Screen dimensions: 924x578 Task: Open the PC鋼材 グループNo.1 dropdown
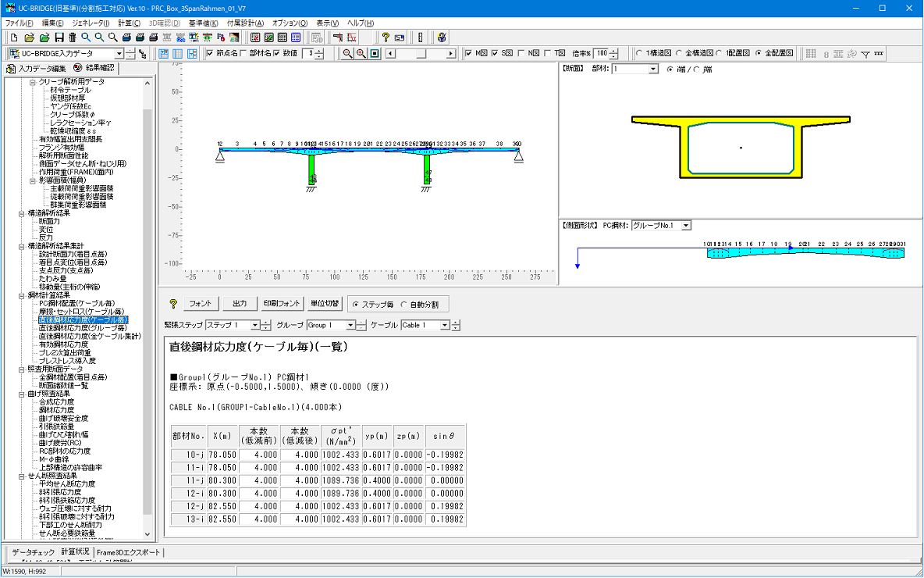click(686, 225)
